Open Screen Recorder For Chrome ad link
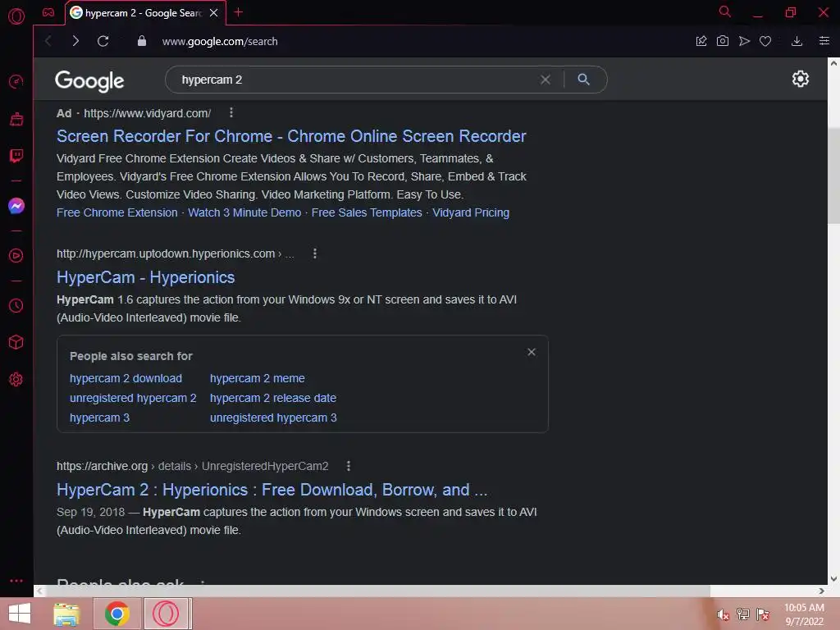This screenshot has height=630, width=840. click(291, 136)
